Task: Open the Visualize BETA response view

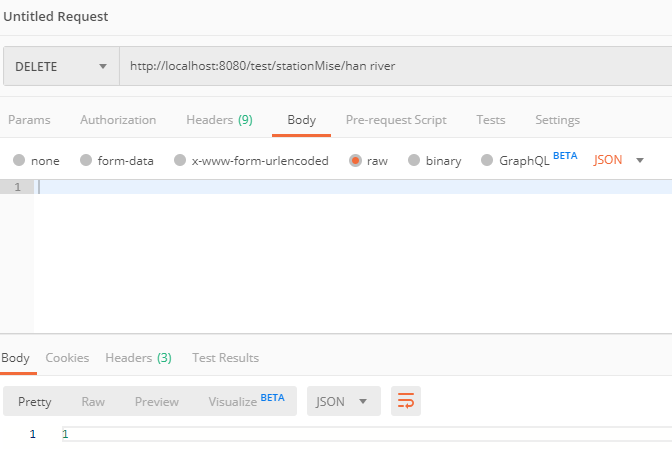Action: coord(246,401)
